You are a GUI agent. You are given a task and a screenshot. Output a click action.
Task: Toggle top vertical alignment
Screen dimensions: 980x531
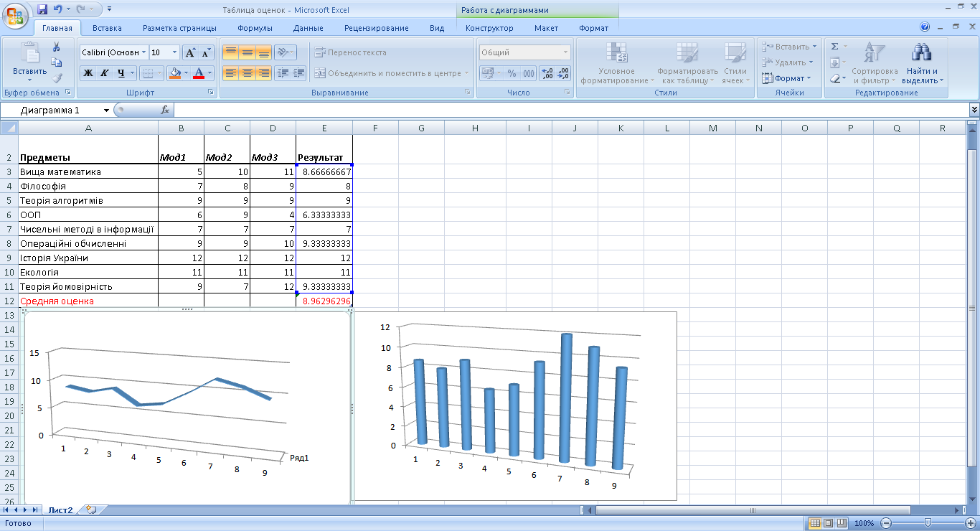click(230, 52)
